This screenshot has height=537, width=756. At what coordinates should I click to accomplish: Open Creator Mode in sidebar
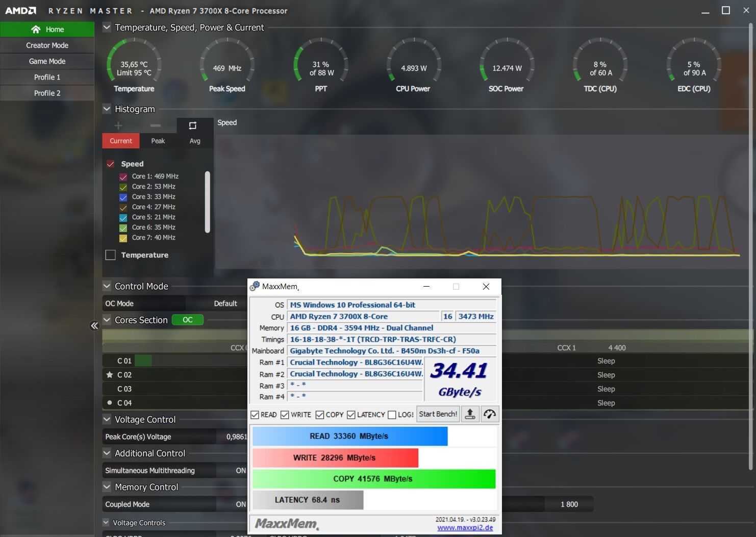click(x=47, y=45)
